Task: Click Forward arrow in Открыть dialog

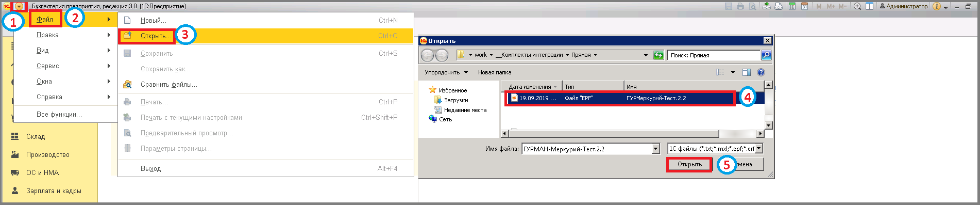Action: click(442, 55)
